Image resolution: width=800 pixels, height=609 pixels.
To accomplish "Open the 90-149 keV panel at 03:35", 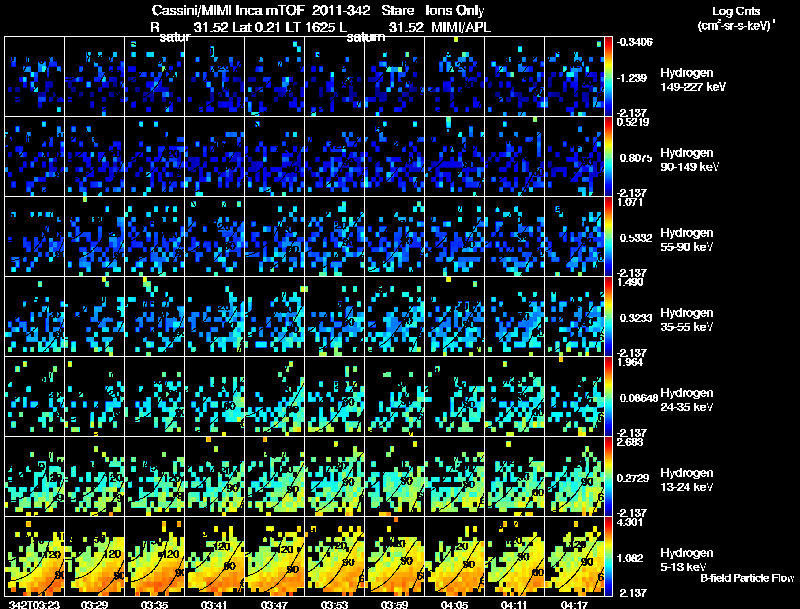I will coord(155,157).
